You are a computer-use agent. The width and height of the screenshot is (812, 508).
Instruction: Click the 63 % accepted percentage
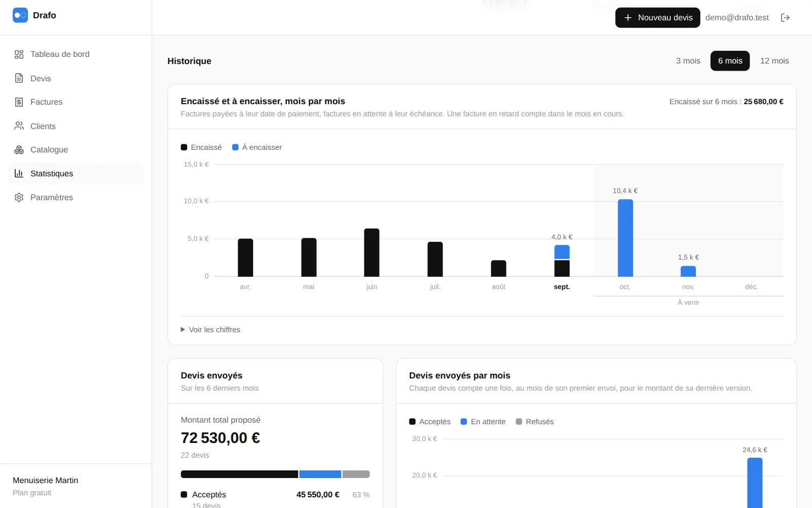[x=361, y=495]
